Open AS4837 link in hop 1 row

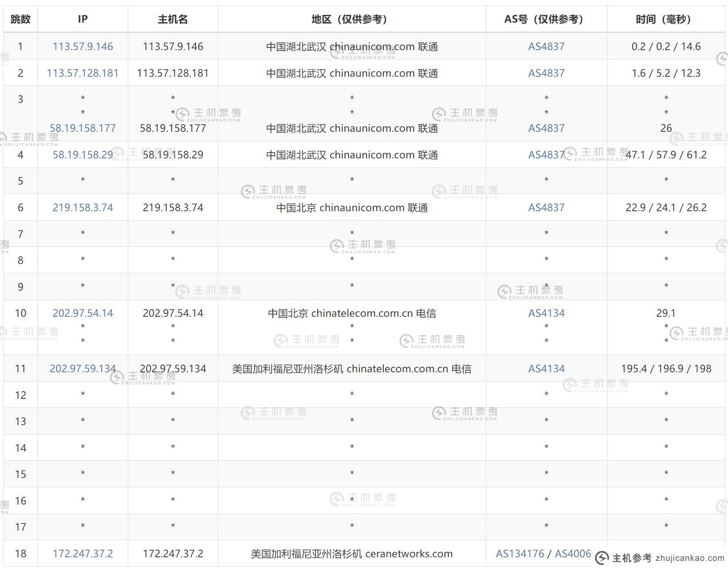click(546, 46)
